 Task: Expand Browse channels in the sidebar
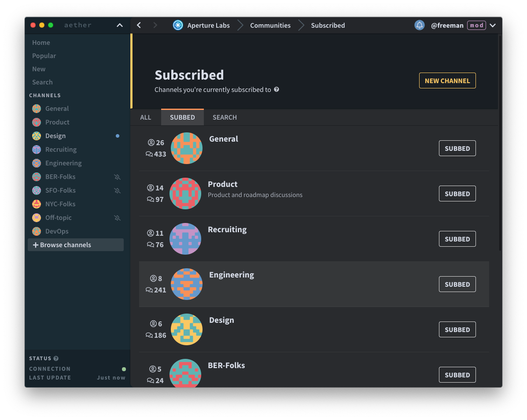point(75,245)
